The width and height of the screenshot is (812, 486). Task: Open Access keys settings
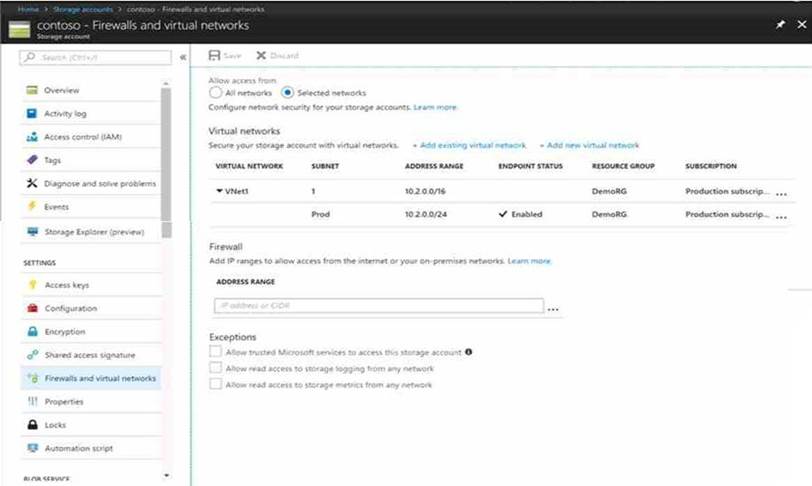point(66,285)
